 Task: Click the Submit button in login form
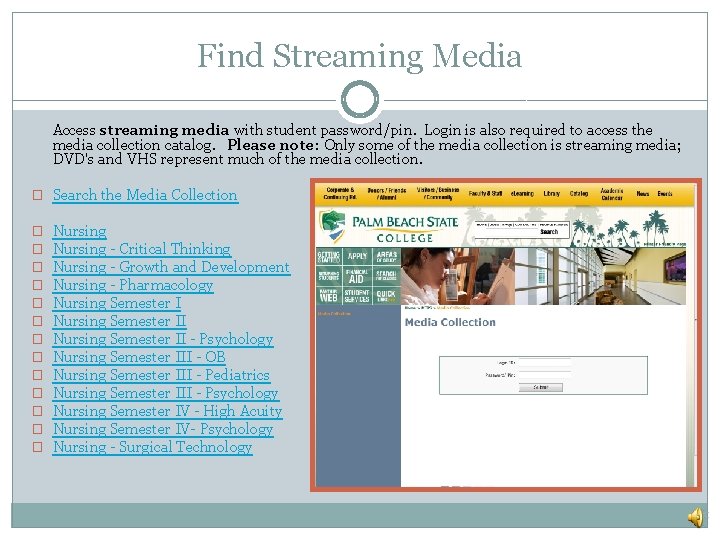pos(540,388)
